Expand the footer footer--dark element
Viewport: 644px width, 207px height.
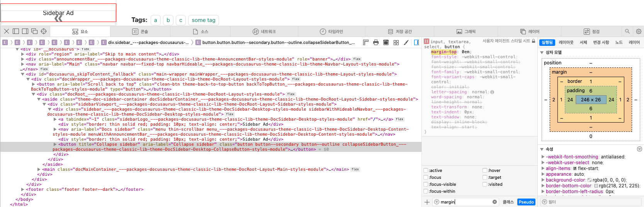[22, 190]
